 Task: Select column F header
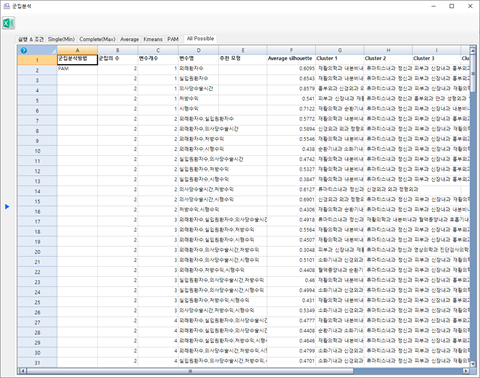291,50
